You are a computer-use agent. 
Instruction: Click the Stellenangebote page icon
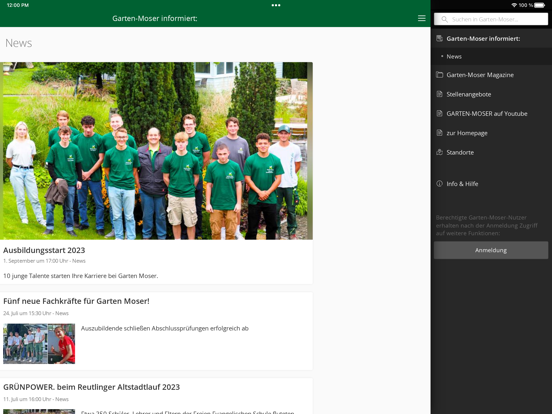[x=439, y=94]
